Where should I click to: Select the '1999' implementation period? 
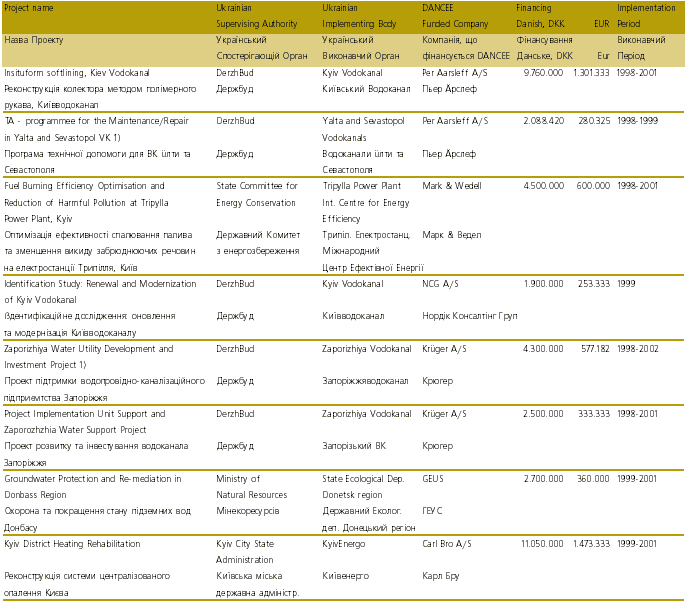(626, 284)
